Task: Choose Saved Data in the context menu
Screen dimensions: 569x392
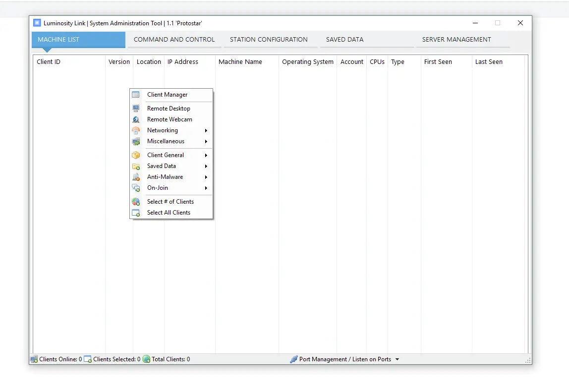Action: click(162, 166)
